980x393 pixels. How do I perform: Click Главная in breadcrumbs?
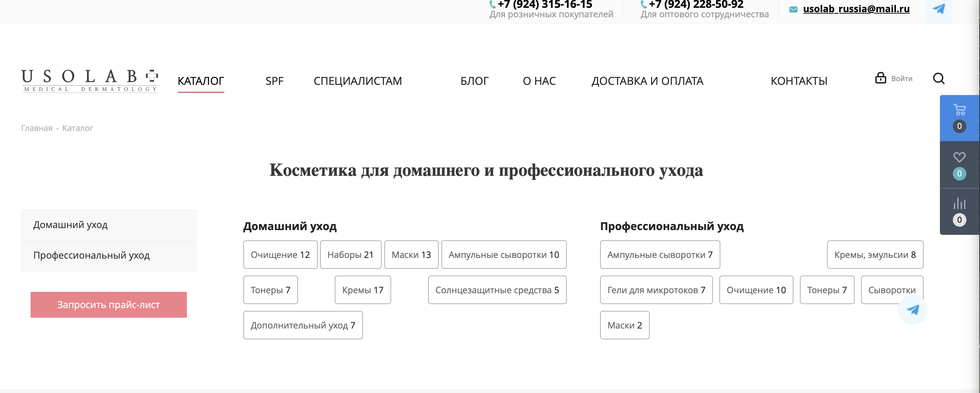[x=36, y=128]
